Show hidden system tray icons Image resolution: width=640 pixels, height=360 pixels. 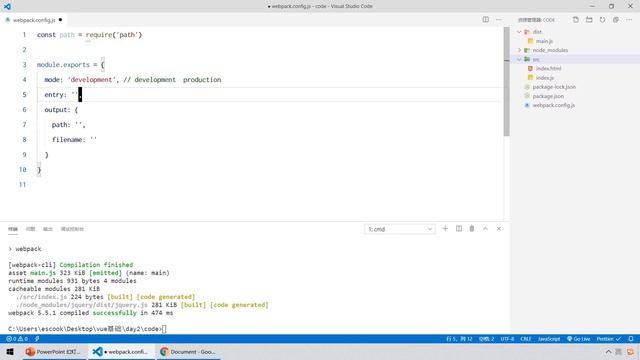tap(608, 352)
